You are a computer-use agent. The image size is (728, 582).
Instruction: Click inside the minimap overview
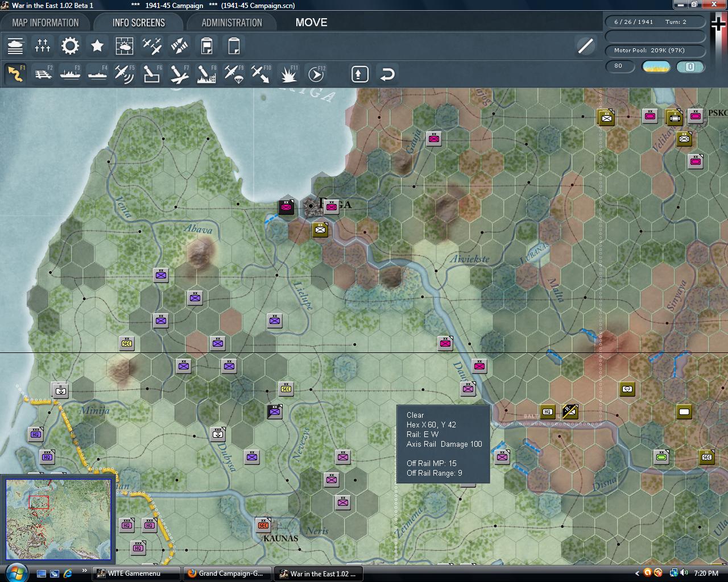pyautogui.click(x=59, y=519)
